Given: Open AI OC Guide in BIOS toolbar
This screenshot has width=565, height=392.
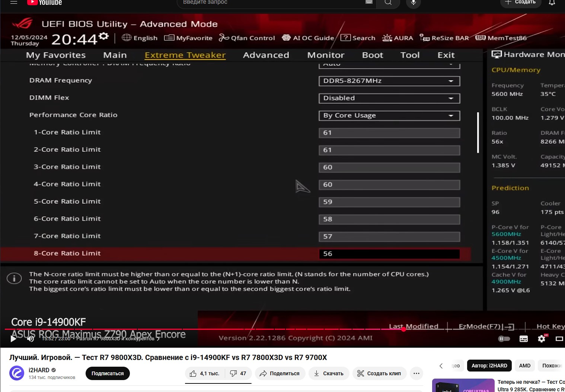Looking at the screenshot, I should coord(308,38).
